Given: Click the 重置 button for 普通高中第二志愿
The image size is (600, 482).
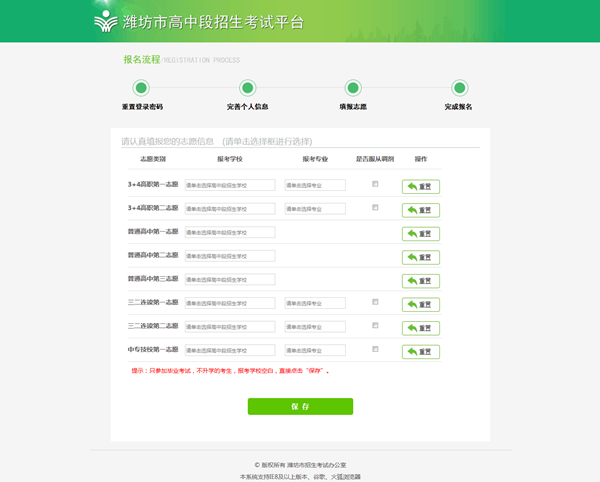Looking at the screenshot, I should tap(420, 257).
